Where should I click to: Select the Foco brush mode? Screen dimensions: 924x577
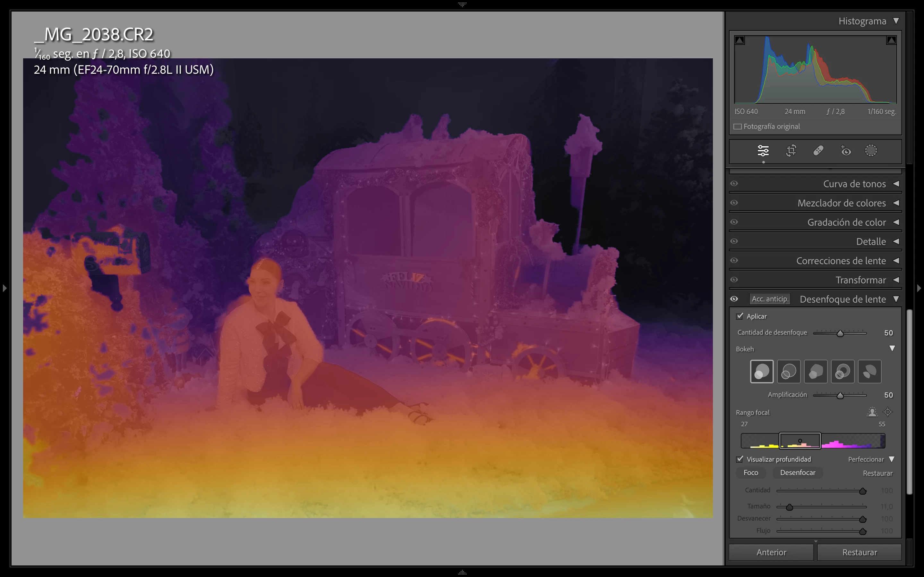point(751,473)
